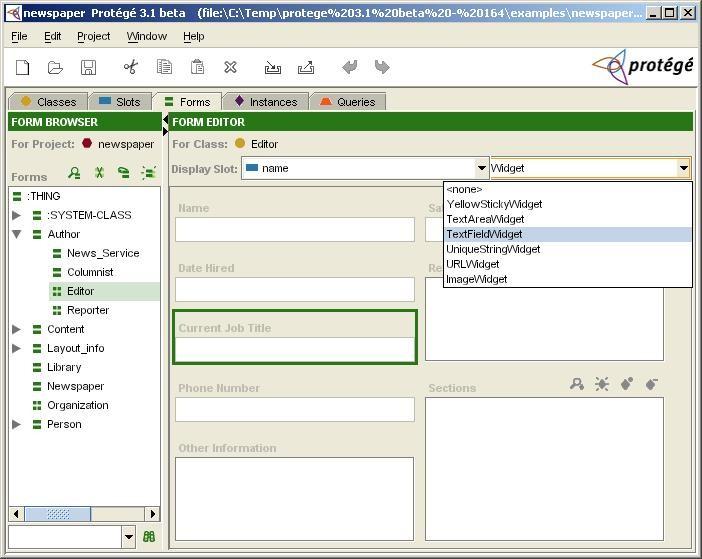
Task: Open the search field dropdown arrow below the tree
Action: [128, 537]
